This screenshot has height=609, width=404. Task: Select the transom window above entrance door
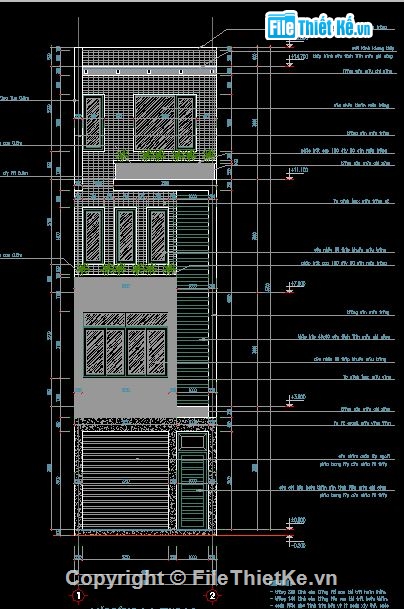[192, 442]
